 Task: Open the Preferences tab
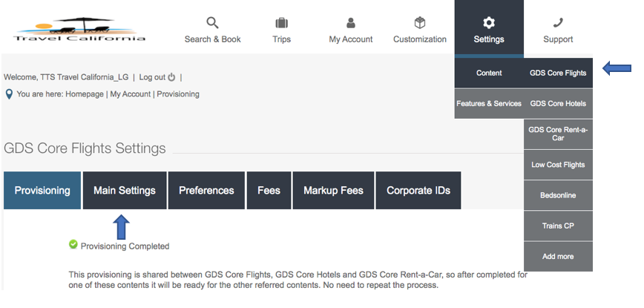206,191
